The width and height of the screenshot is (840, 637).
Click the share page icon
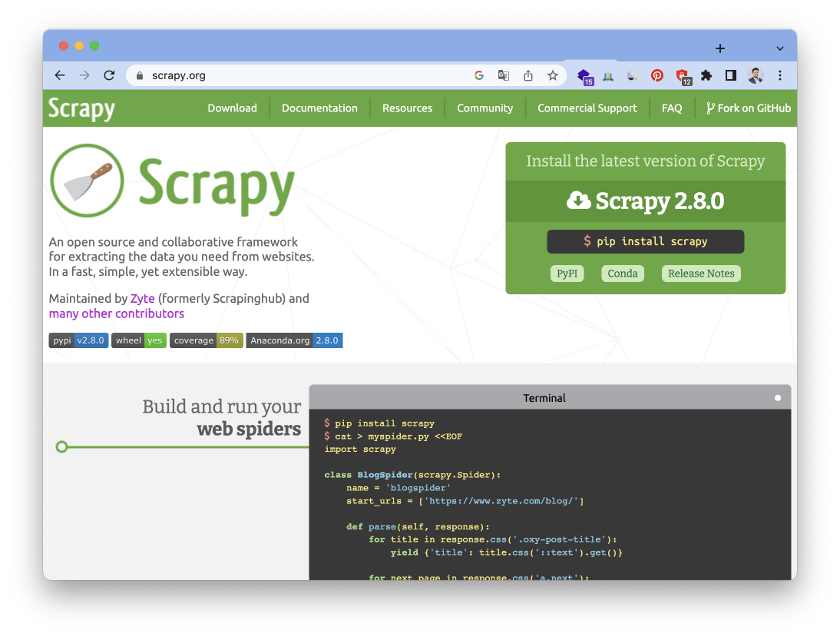pyautogui.click(x=528, y=75)
